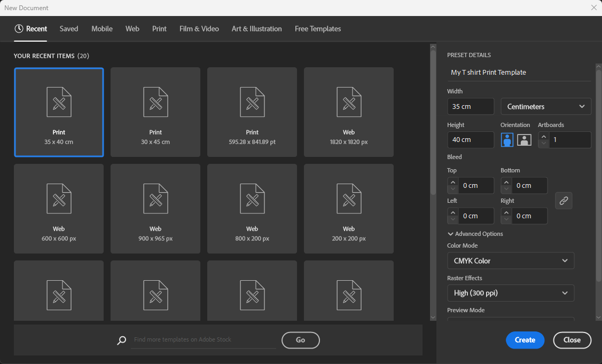Click the link bleed values chain icon
Viewport: 602px width, 364px height.
[564, 200]
